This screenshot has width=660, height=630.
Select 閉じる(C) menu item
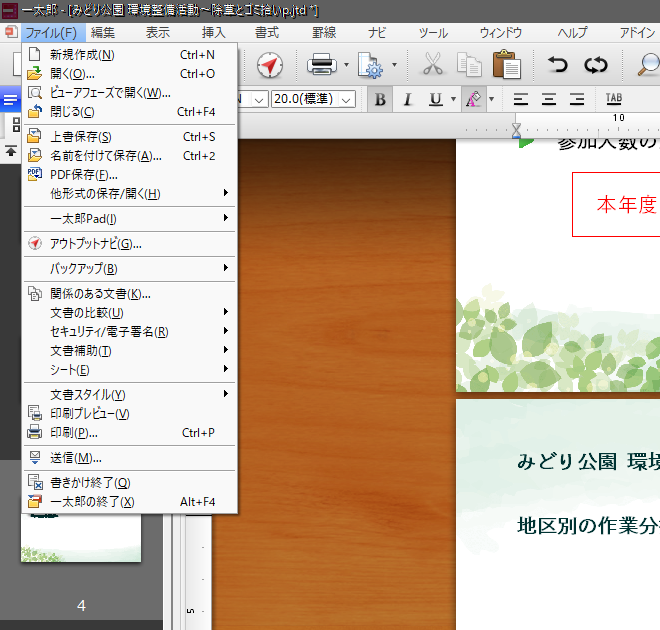(130, 112)
